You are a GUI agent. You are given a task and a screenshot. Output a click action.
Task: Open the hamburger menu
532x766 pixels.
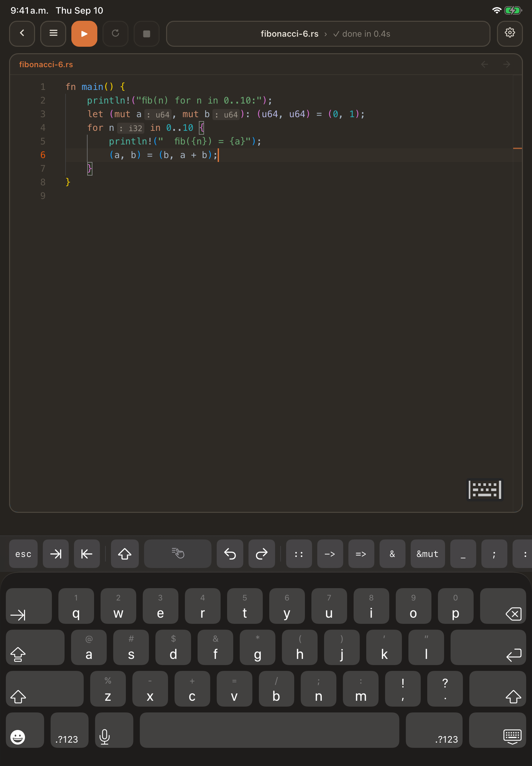[53, 34]
